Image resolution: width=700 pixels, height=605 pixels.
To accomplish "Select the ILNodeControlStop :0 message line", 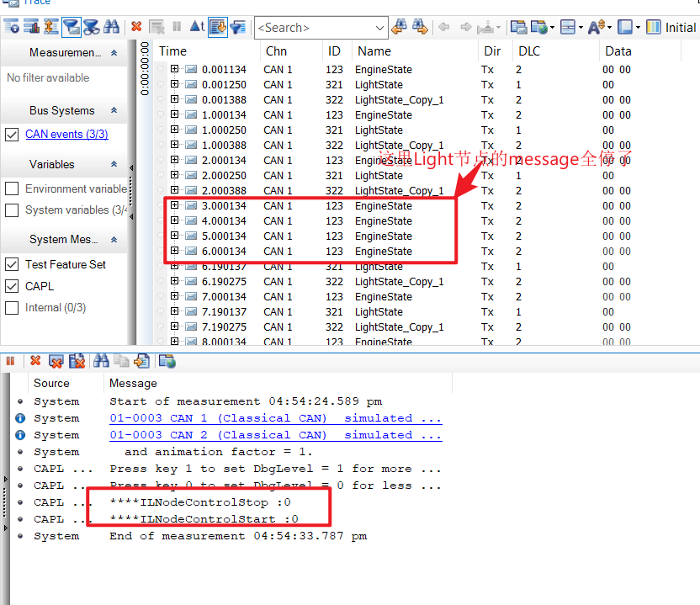I will pyautogui.click(x=200, y=502).
